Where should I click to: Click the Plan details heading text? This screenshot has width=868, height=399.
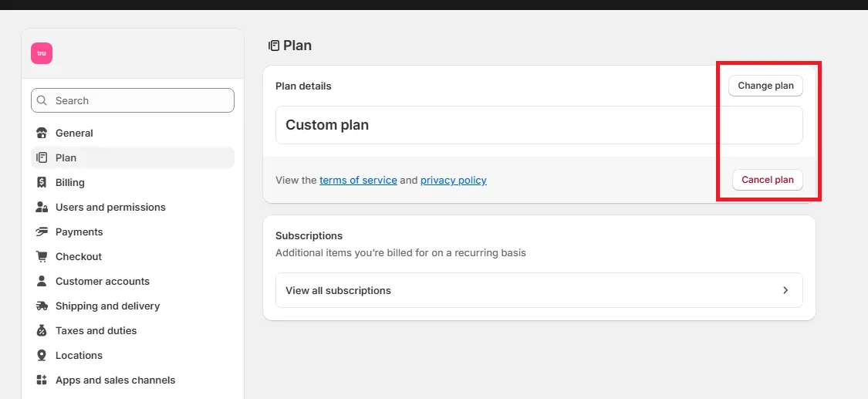303,86
